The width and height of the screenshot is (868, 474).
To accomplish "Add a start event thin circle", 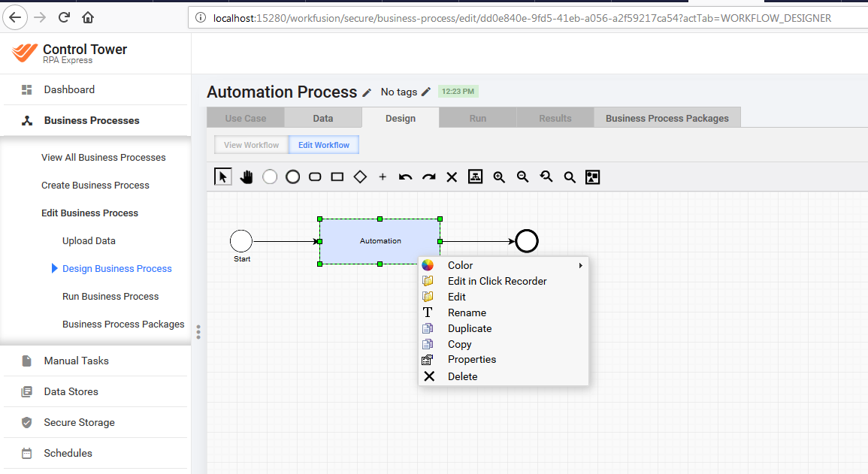I will [270, 177].
